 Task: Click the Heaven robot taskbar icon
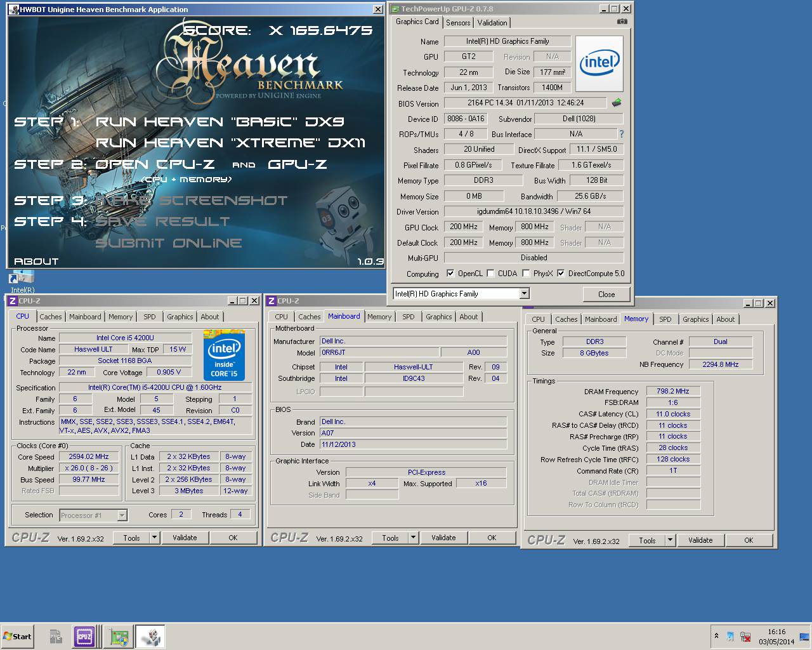151,637
